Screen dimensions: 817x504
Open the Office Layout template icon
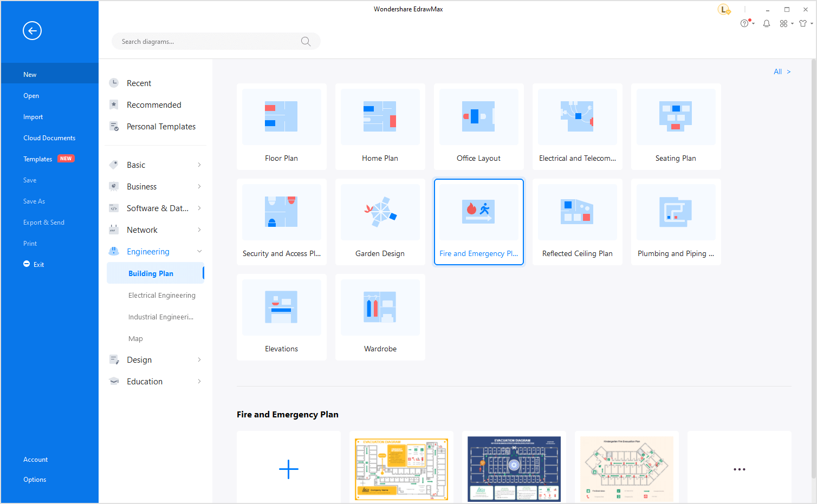pyautogui.click(x=478, y=116)
